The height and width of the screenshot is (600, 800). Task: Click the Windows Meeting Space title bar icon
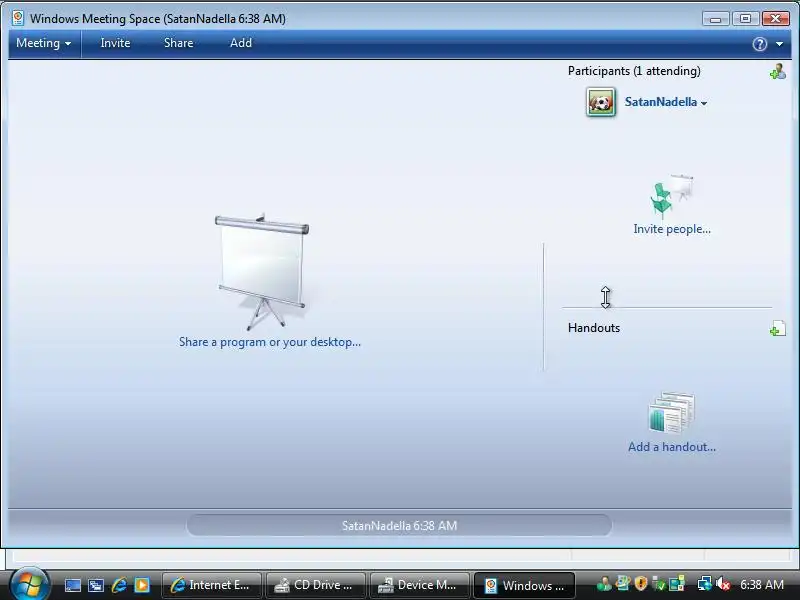pyautogui.click(x=18, y=18)
